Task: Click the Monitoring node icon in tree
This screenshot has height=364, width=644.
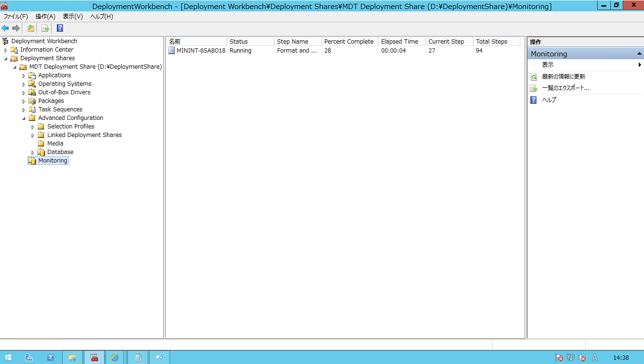Action: [x=32, y=161]
